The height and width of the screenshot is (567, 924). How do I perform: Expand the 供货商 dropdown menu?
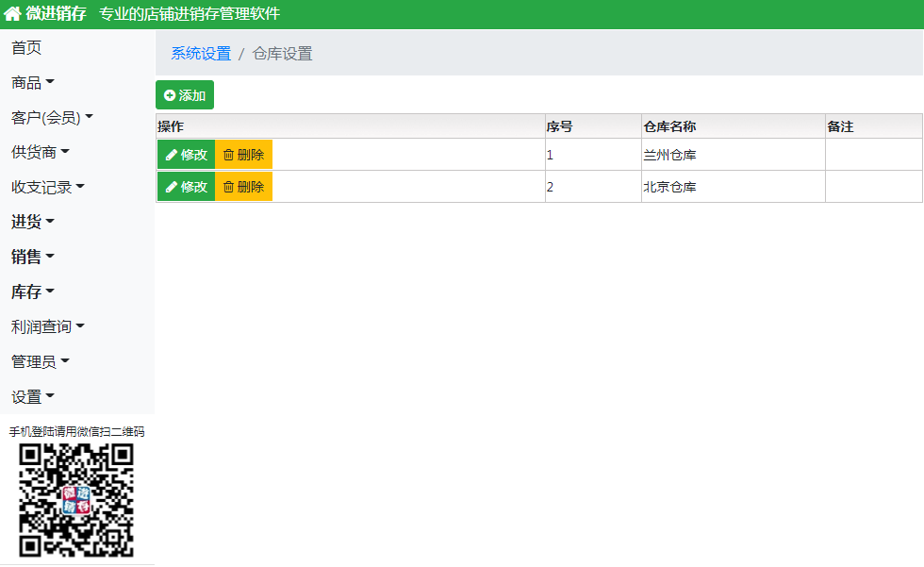click(x=40, y=152)
